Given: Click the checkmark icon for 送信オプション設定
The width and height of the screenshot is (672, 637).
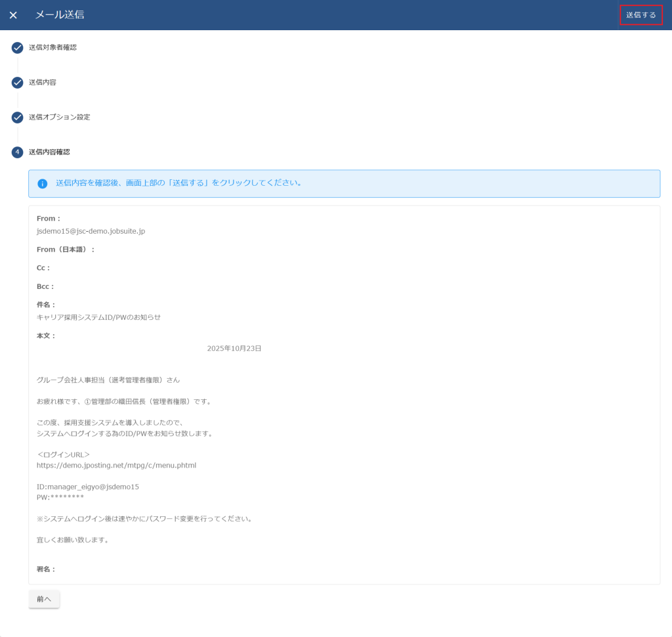Looking at the screenshot, I should (x=18, y=118).
